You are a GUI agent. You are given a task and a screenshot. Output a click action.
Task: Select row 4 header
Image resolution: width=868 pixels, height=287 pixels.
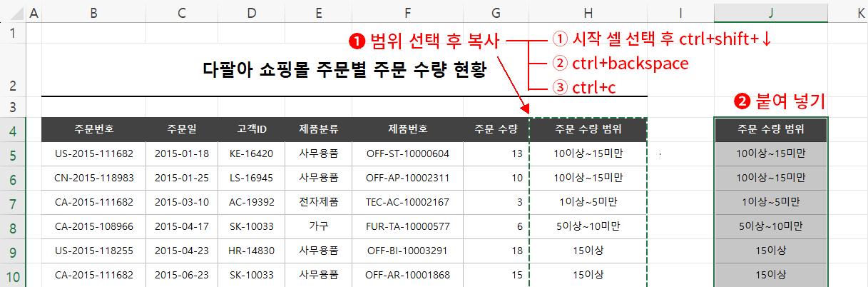[13, 130]
